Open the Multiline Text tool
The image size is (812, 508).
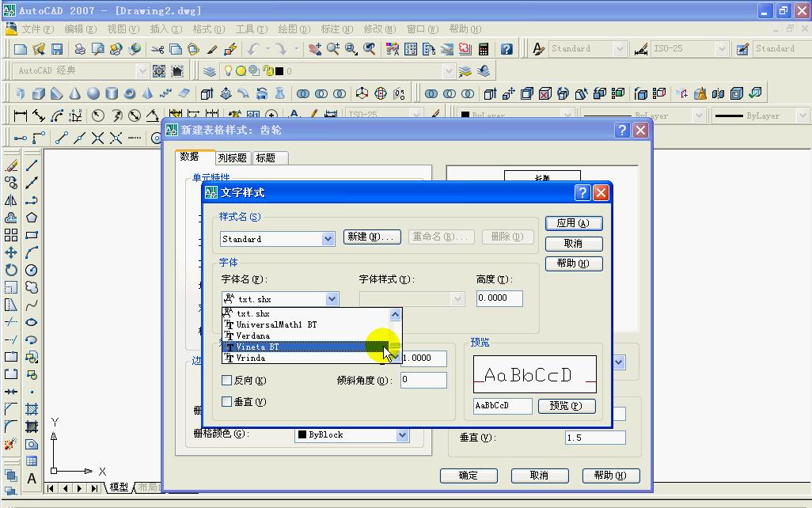click(32, 478)
